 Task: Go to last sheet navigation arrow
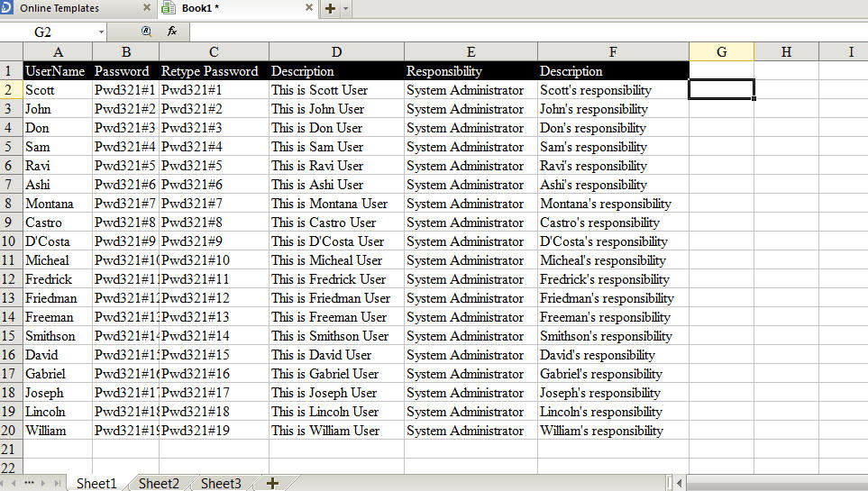click(57, 483)
